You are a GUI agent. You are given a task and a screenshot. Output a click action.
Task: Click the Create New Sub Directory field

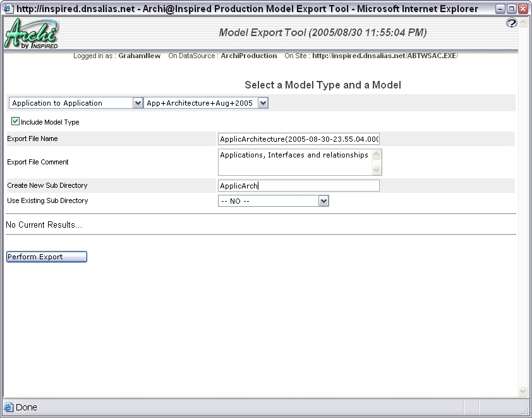click(x=299, y=185)
